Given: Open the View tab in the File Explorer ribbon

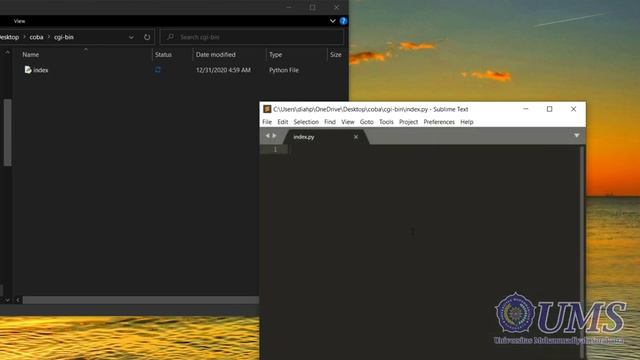Looking at the screenshot, I should (x=19, y=21).
